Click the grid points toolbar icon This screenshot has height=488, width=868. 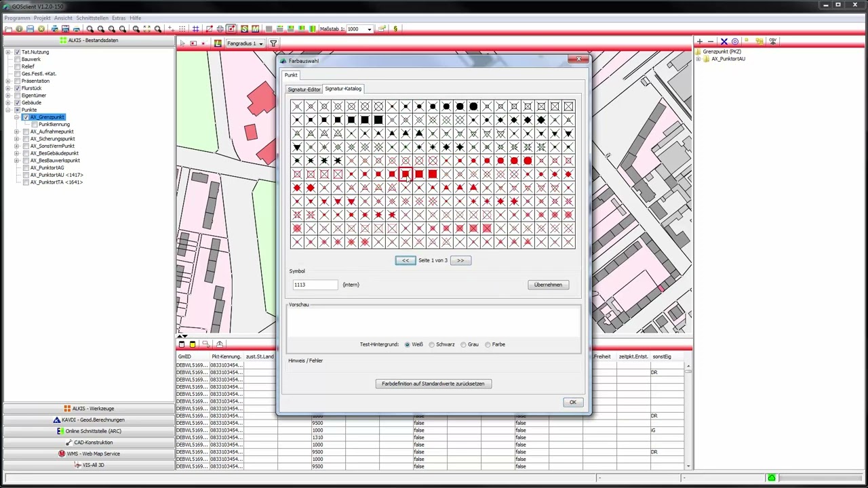click(x=182, y=29)
